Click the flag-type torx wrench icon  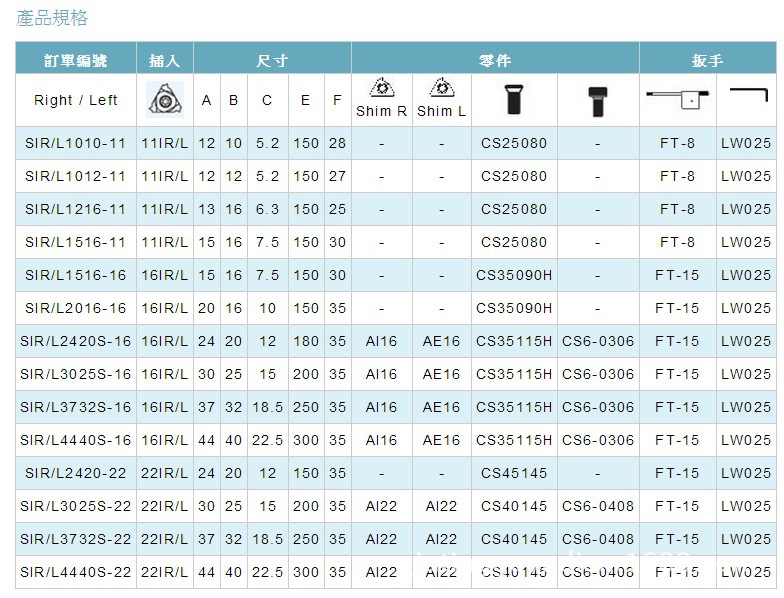tap(677, 97)
